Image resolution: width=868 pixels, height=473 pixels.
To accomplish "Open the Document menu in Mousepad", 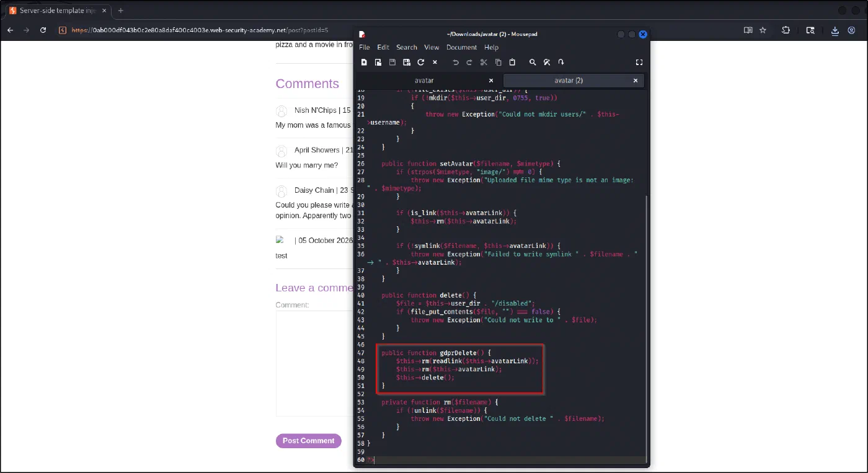I will [461, 47].
